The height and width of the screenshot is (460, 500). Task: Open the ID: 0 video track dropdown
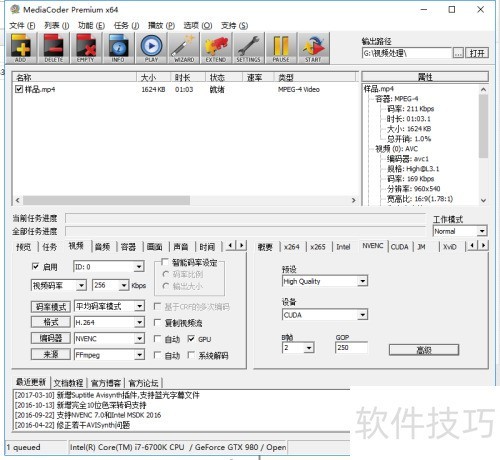(109, 267)
